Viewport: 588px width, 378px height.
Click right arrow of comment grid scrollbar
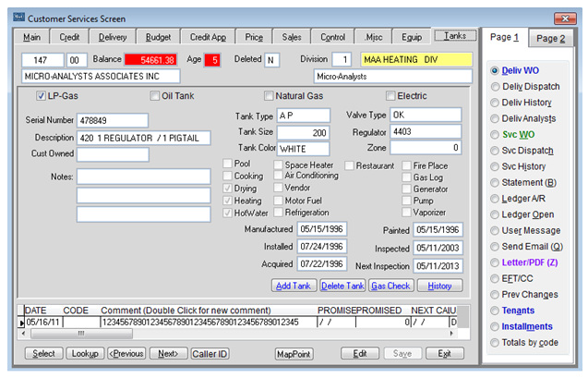(x=451, y=334)
